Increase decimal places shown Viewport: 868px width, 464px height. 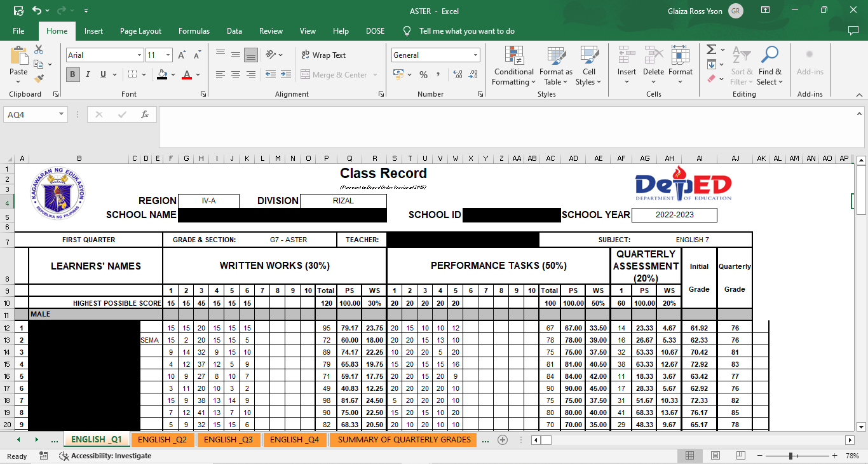456,74
